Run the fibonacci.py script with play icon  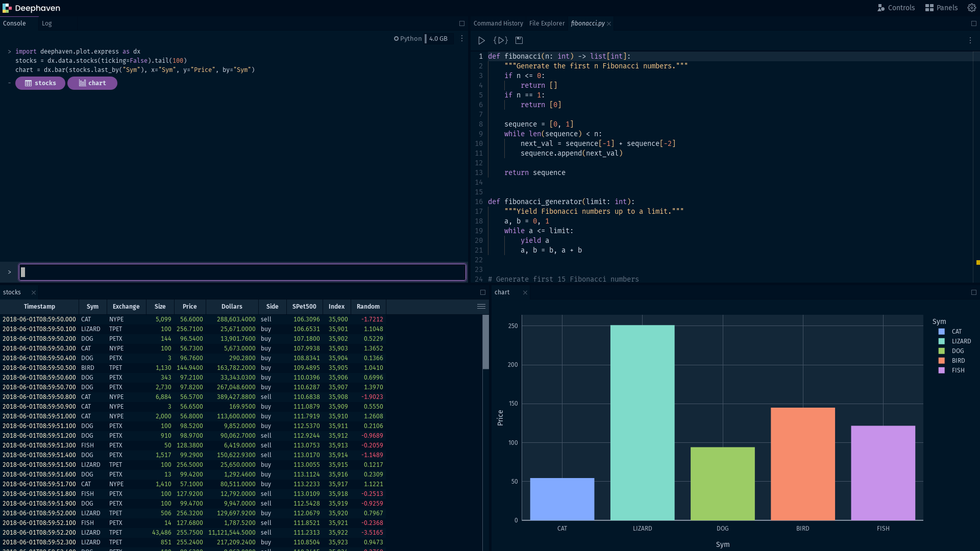(x=481, y=40)
